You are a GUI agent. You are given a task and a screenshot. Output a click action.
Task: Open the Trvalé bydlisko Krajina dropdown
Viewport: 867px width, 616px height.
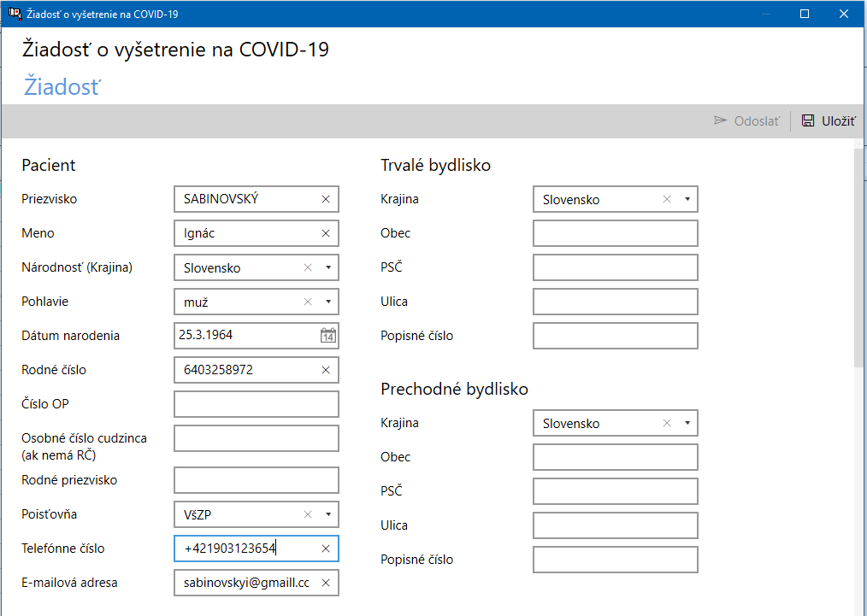click(687, 199)
